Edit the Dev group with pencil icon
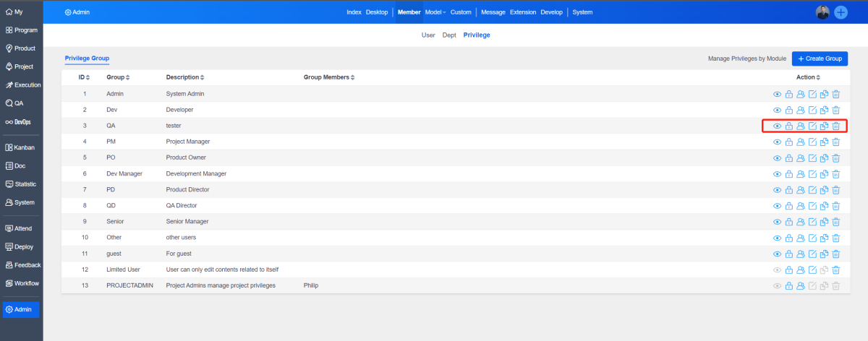Image resolution: width=868 pixels, height=341 pixels. tap(812, 110)
